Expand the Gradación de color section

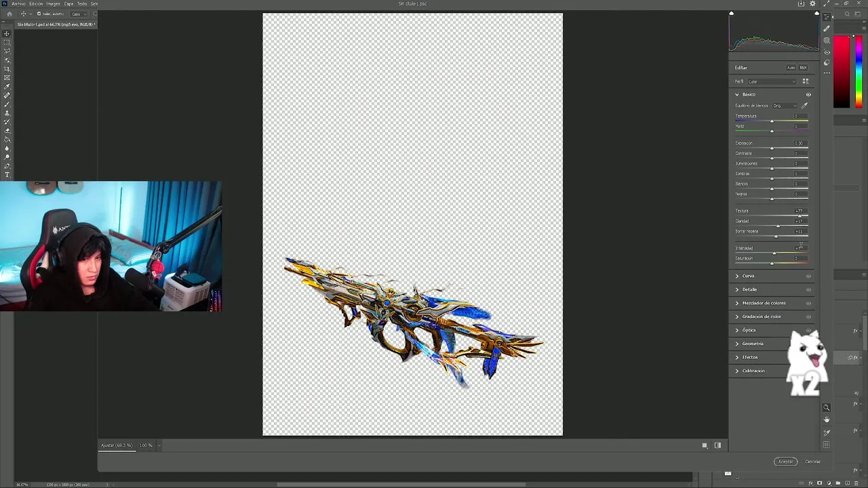click(737, 317)
